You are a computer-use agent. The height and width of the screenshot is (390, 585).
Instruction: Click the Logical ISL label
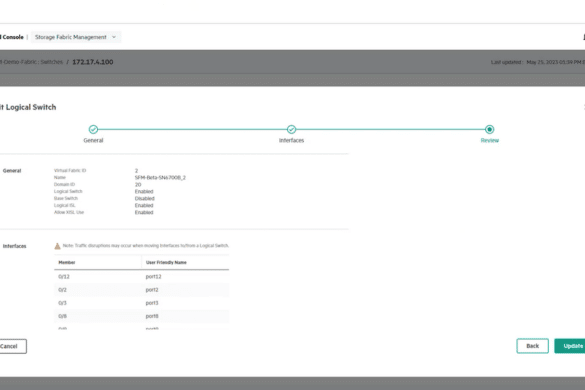coord(64,205)
